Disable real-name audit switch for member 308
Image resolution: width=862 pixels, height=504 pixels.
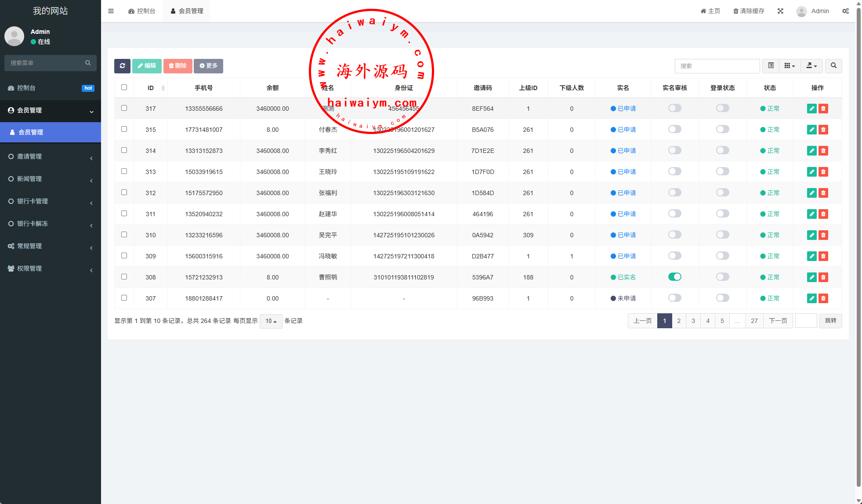click(674, 277)
